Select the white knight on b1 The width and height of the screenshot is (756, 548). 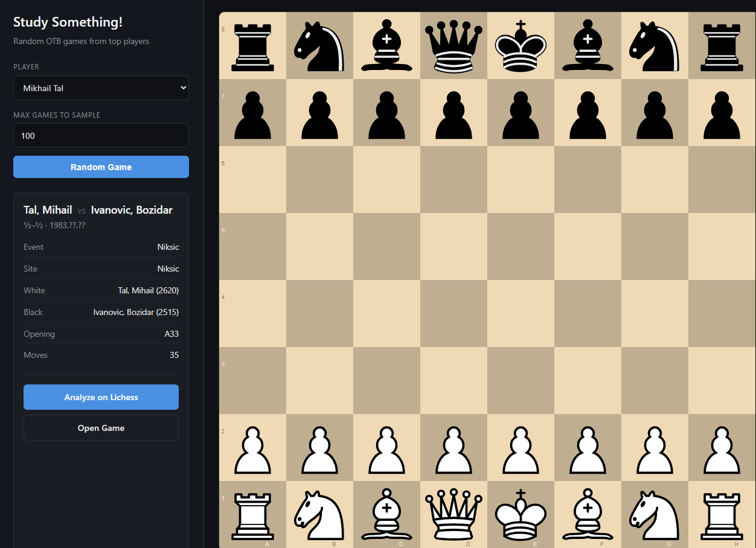(319, 514)
